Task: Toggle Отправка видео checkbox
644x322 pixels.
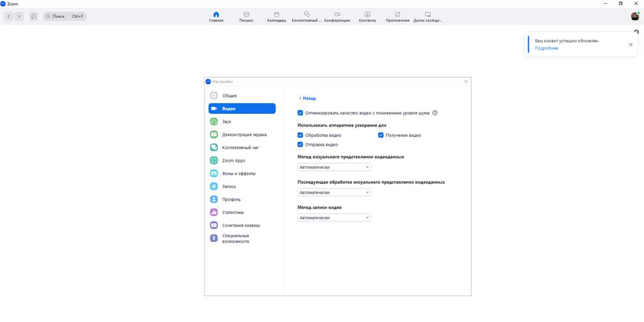Action: tap(301, 144)
